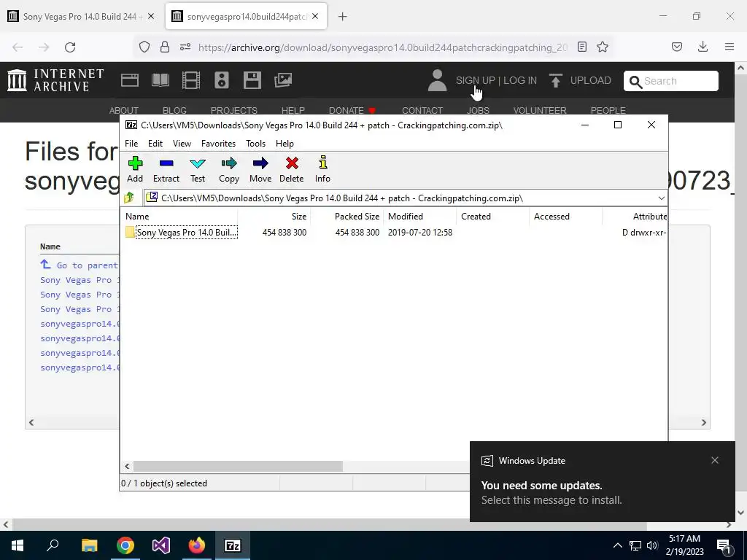Open the Tools menu in 7-Zip
Screen dimensions: 747x560
[x=256, y=144]
